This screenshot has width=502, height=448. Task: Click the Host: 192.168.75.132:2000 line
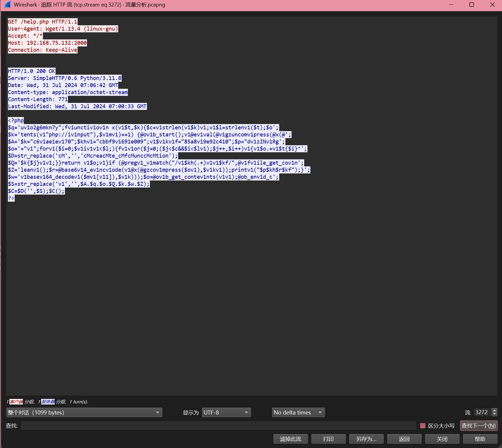coord(47,43)
